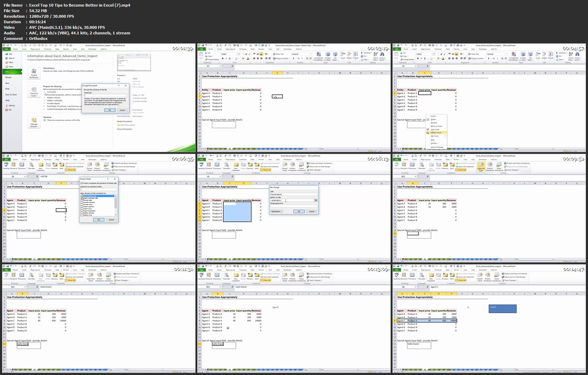The width and height of the screenshot is (588, 375).
Task: Toggle the 'Delete columns' checkbox
Action: [x=82, y=213]
